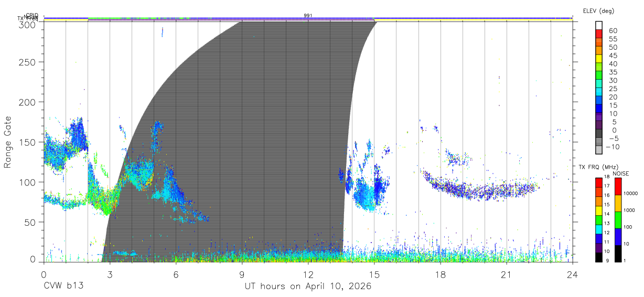Click the y-axis tick label '100'
The height and width of the screenshot is (297, 644).
[x=27, y=182]
